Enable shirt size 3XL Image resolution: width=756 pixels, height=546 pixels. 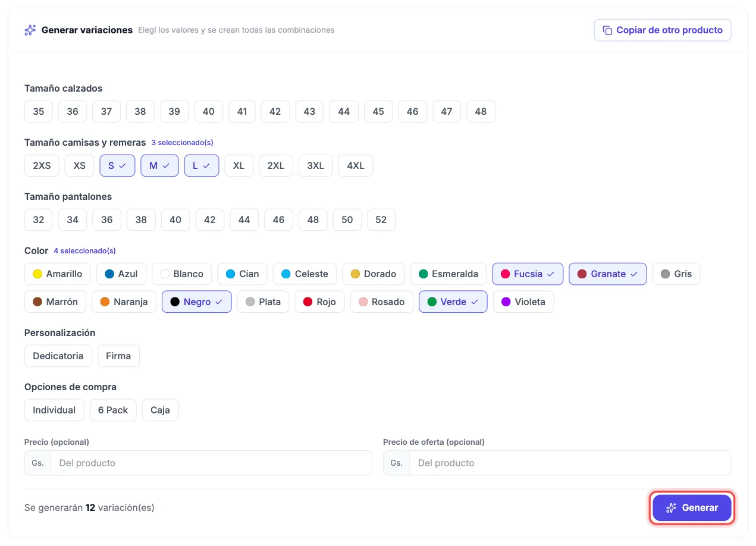[316, 166]
